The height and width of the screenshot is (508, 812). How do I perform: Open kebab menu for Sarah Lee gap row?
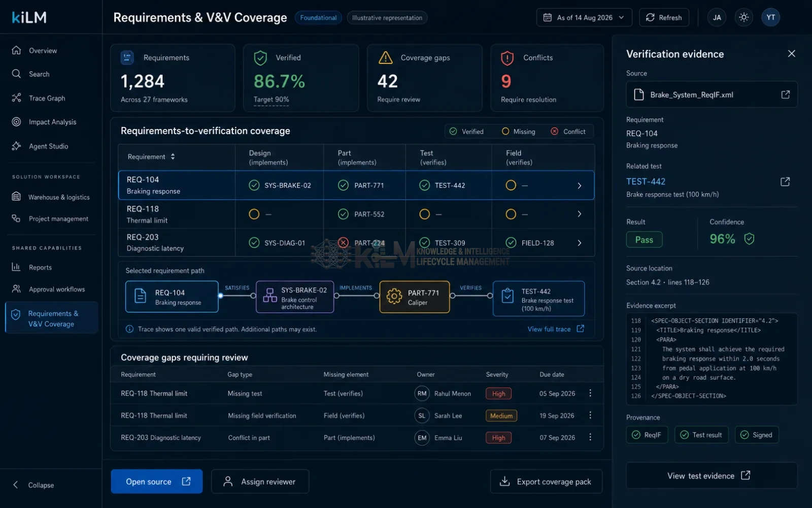(590, 416)
